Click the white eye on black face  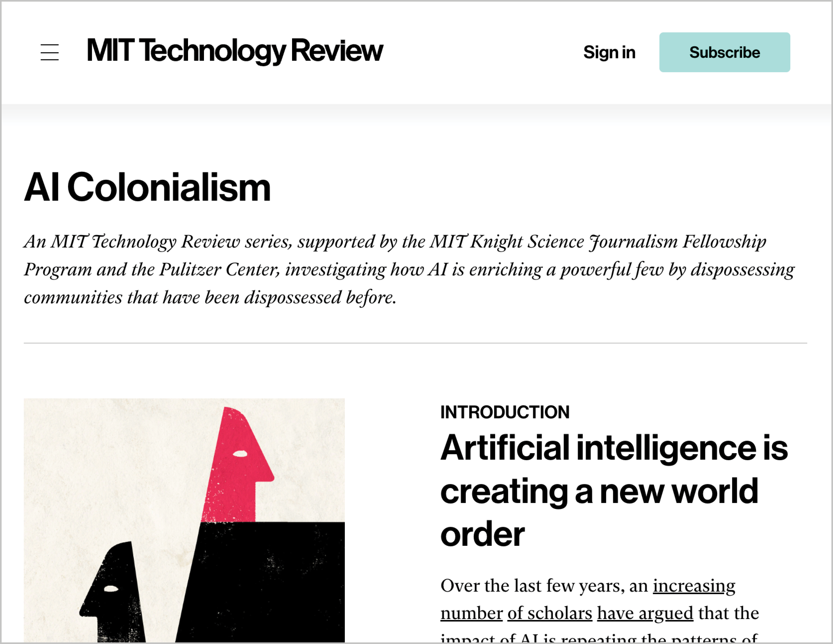(111, 589)
